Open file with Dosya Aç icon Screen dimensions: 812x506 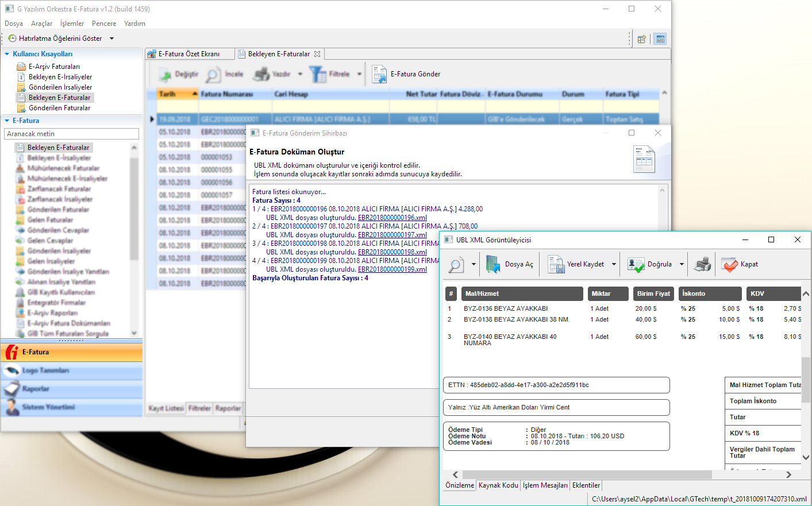494,264
